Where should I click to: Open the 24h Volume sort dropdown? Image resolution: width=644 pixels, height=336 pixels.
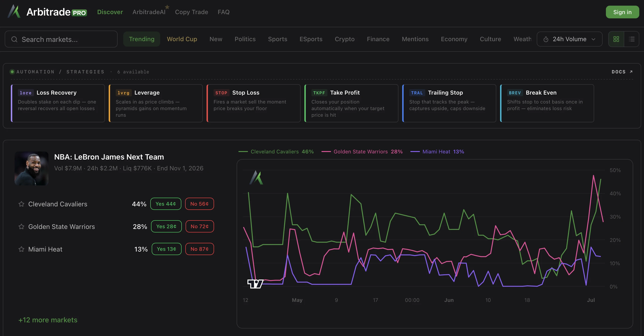pyautogui.click(x=569, y=39)
